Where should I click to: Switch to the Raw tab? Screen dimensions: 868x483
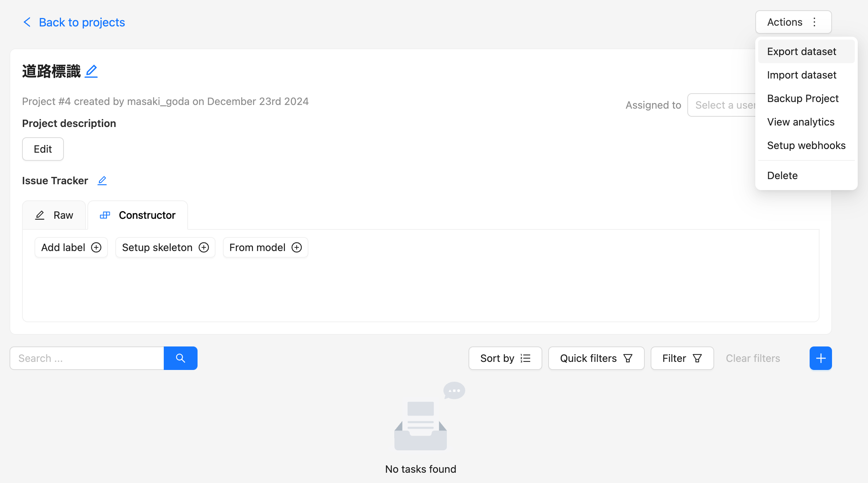point(54,215)
